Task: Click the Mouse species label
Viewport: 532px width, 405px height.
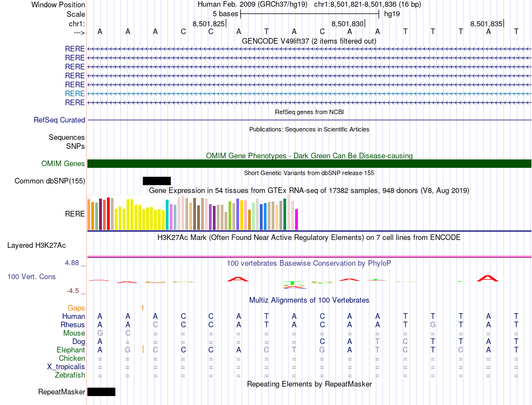Action: (x=74, y=333)
